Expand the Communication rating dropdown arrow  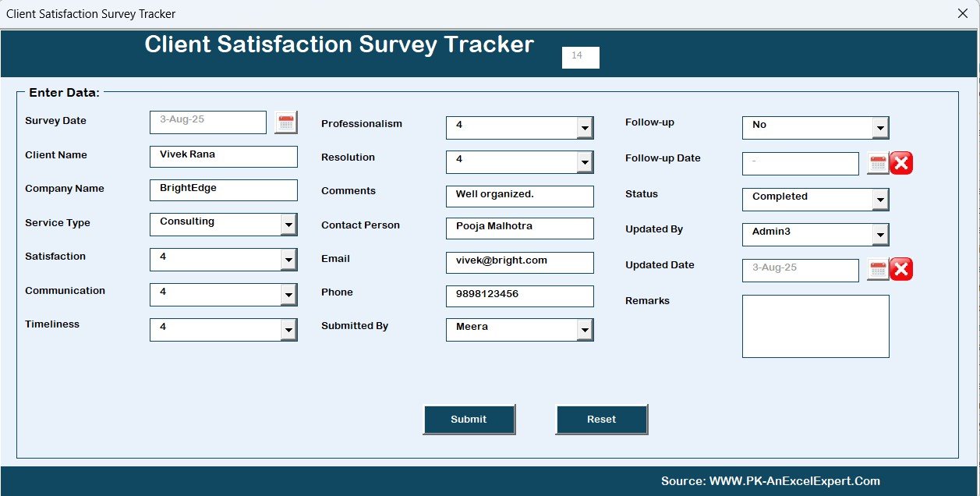coord(289,295)
